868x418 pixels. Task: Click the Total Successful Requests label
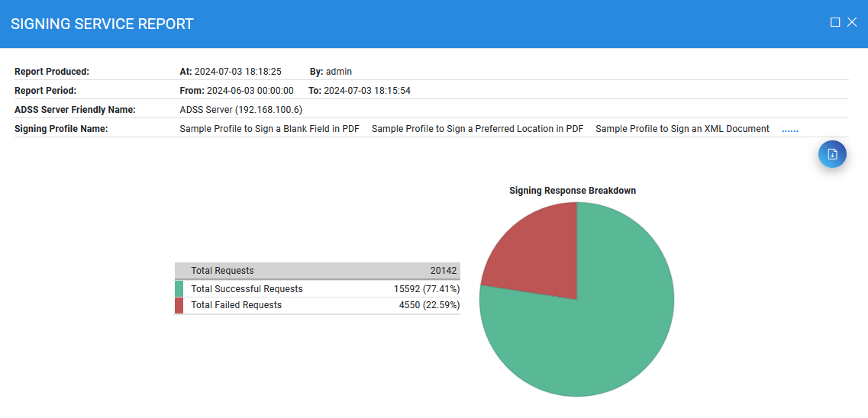[x=247, y=289]
